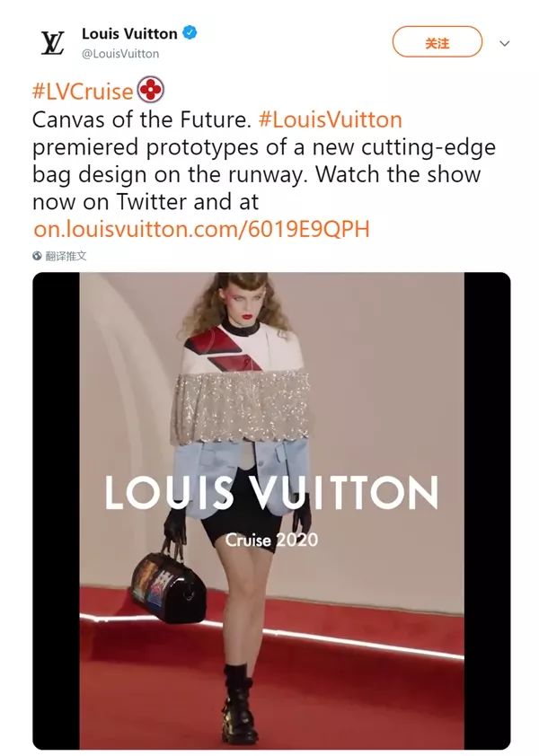Click the left black bar of video

coord(56,511)
